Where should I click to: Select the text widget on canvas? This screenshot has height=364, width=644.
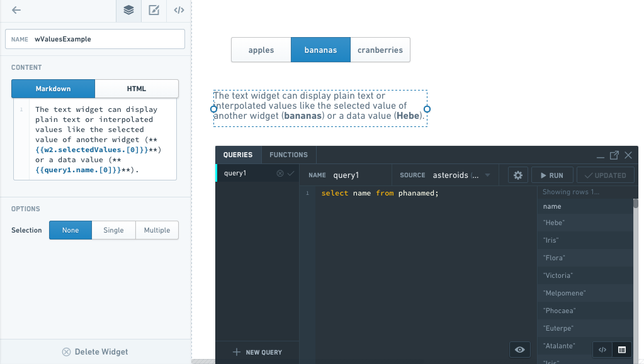click(x=320, y=108)
